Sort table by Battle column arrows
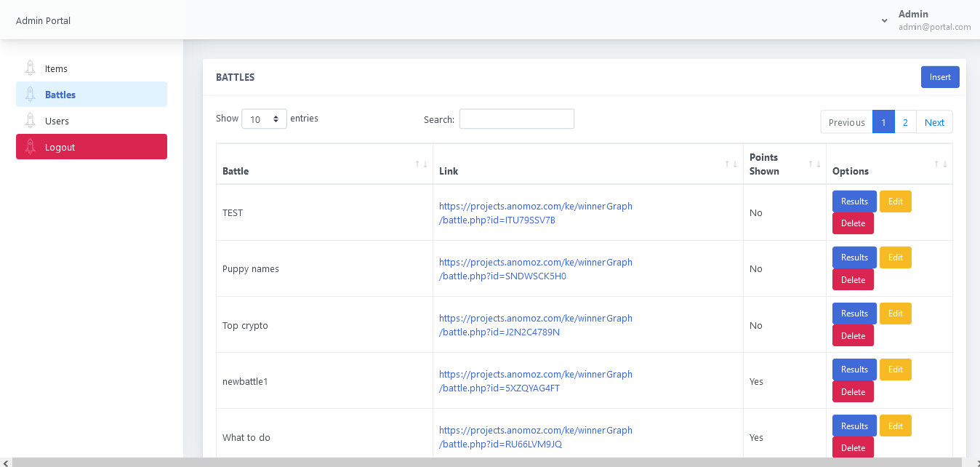Image resolution: width=980 pixels, height=467 pixels. point(421,164)
